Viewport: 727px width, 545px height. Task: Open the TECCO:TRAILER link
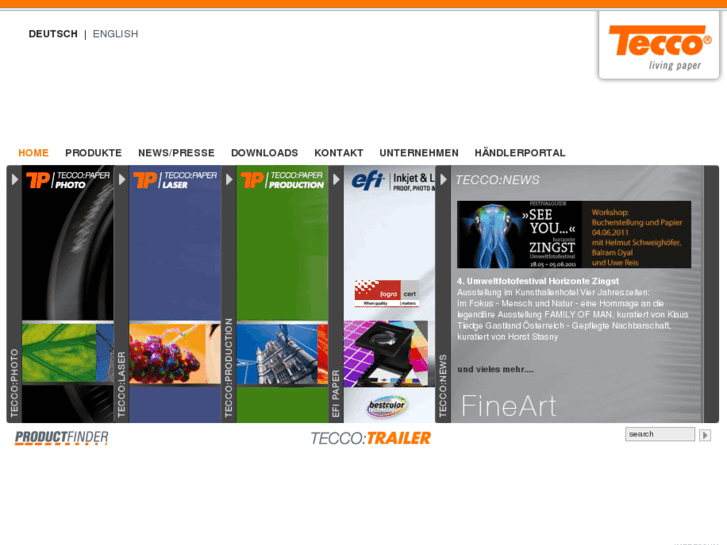pyautogui.click(x=370, y=438)
